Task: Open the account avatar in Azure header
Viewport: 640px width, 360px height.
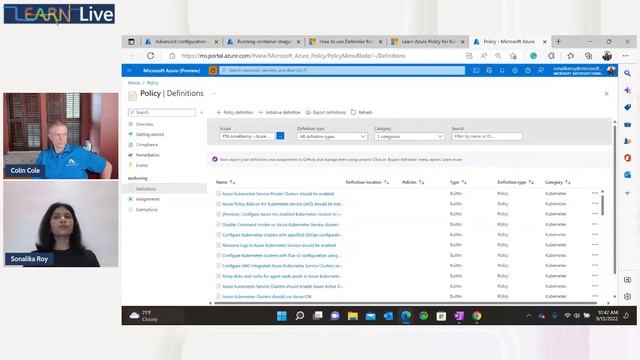Action: (611, 71)
